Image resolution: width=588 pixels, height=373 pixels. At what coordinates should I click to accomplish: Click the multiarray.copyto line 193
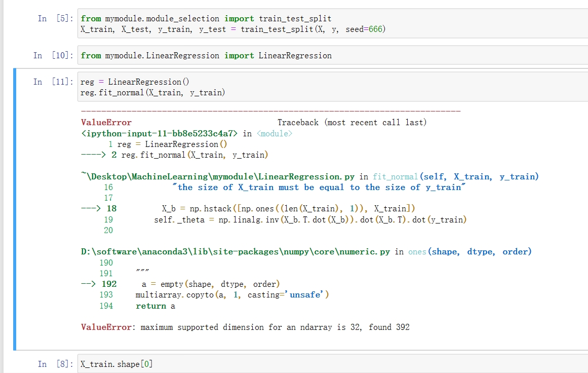click(x=232, y=294)
